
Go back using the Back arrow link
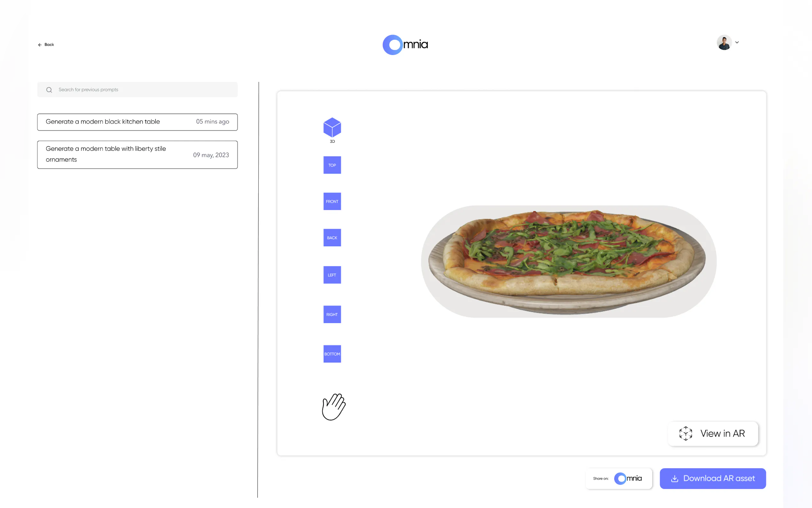[46, 44]
